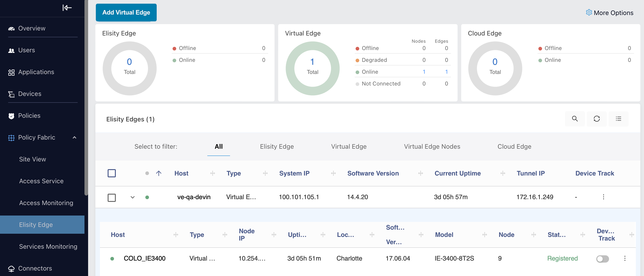644x276 pixels.
Task: Click the ve-qa-devin host name
Action: (x=194, y=197)
